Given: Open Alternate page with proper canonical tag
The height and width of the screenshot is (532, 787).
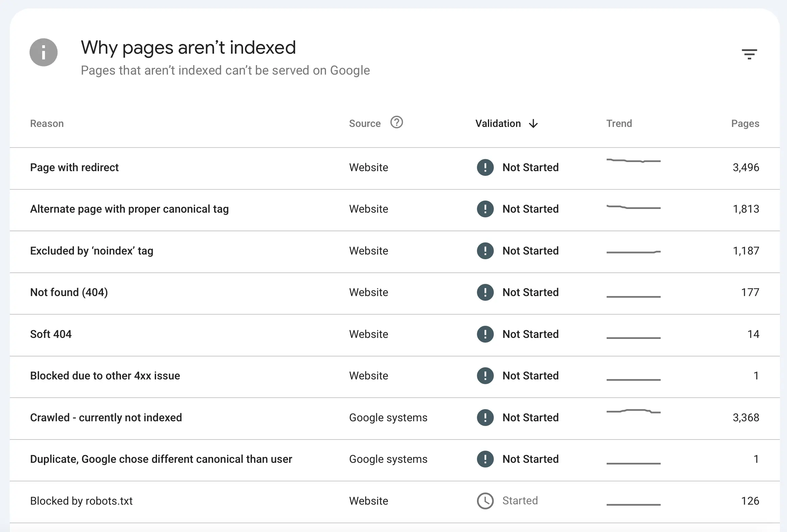Looking at the screenshot, I should point(129,209).
